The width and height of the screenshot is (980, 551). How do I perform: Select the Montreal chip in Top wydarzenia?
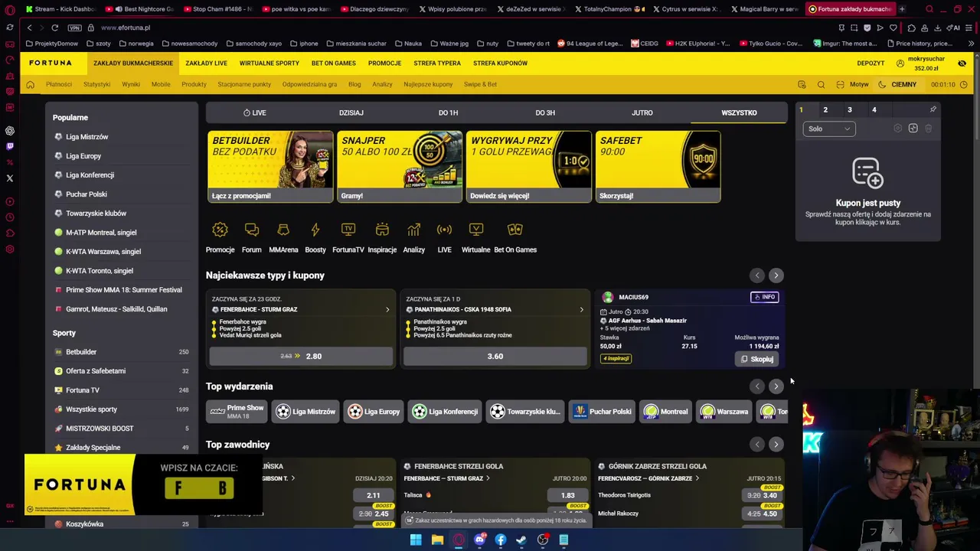(x=666, y=412)
